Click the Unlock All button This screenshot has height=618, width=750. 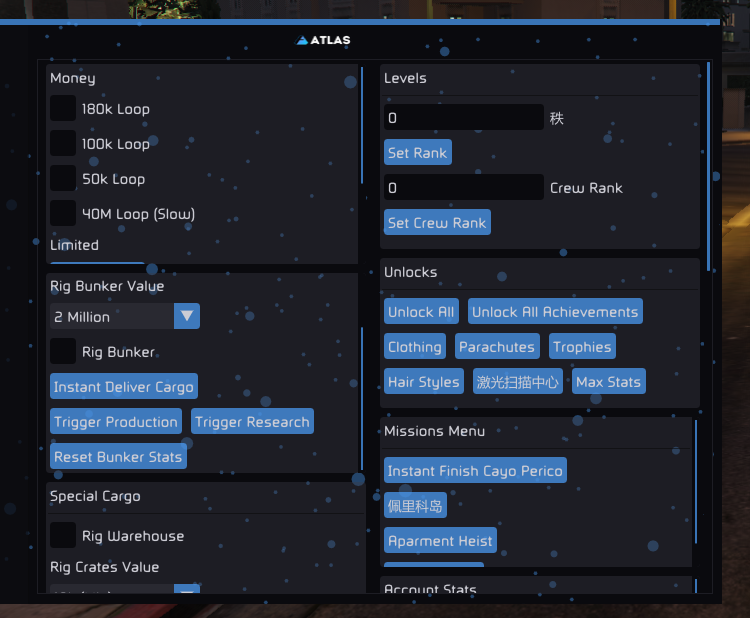click(x=421, y=312)
